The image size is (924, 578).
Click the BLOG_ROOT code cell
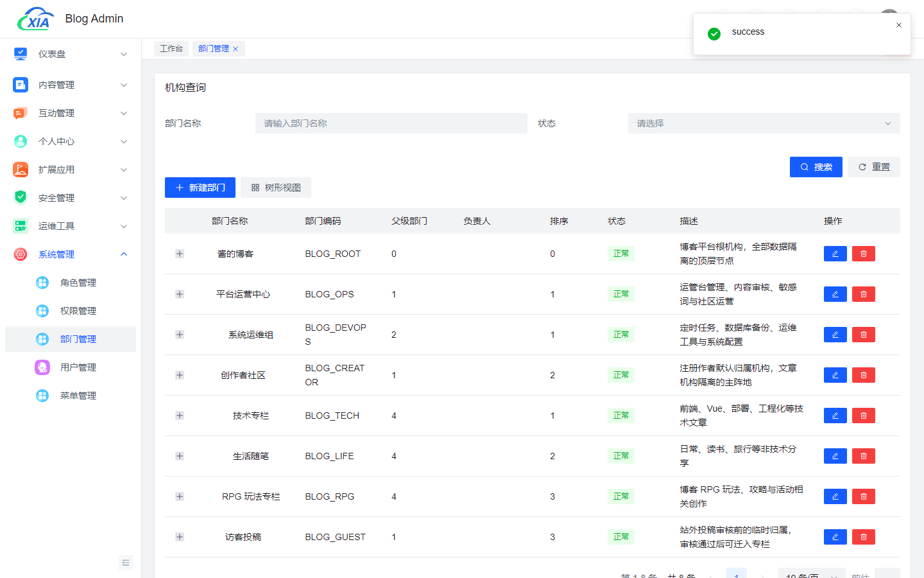tap(332, 254)
